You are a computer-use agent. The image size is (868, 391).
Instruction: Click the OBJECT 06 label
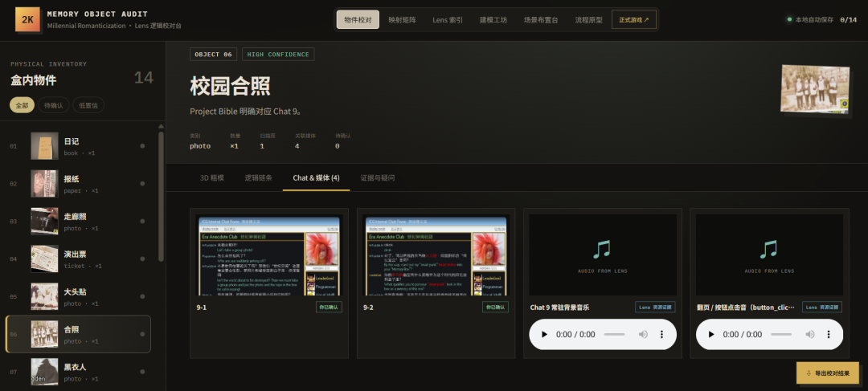coord(214,55)
